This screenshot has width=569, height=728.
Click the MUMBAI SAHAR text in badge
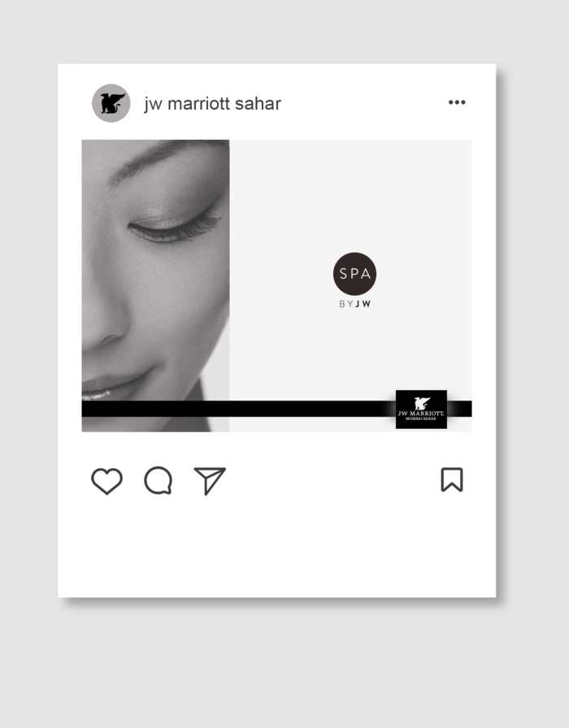(421, 418)
